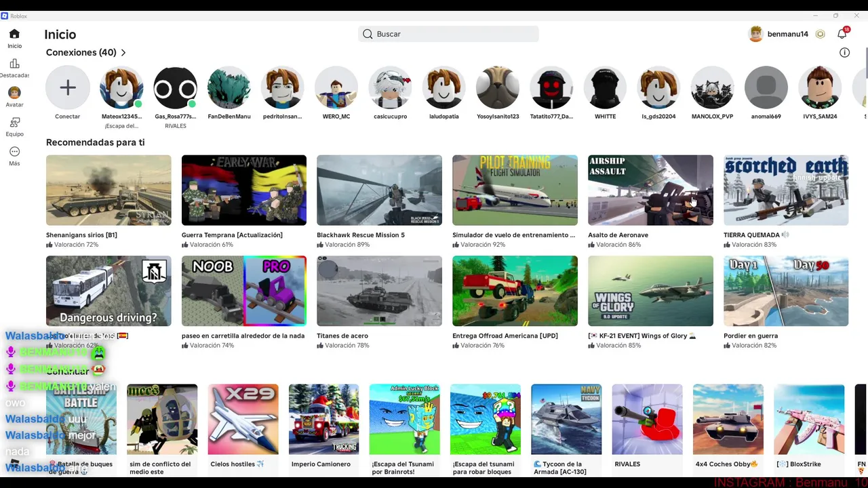Screen dimensions: 868x488
Task: Open Pordier en guerra thumbnail
Action: (786, 291)
